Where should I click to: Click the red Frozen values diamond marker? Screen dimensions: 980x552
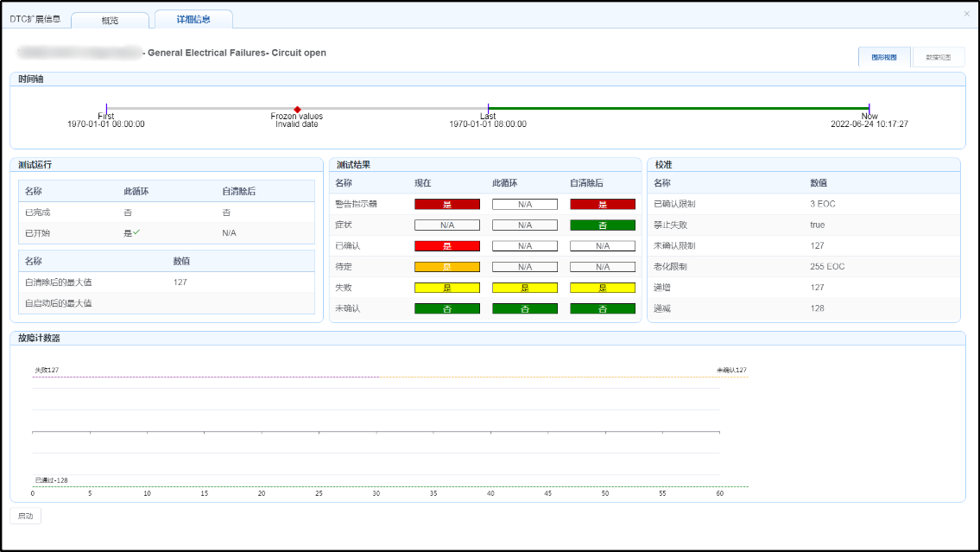coord(298,110)
